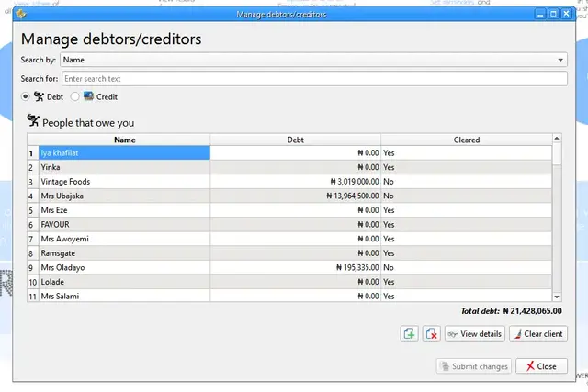Focus the Enter search text field
The image size is (588, 392).
click(314, 79)
